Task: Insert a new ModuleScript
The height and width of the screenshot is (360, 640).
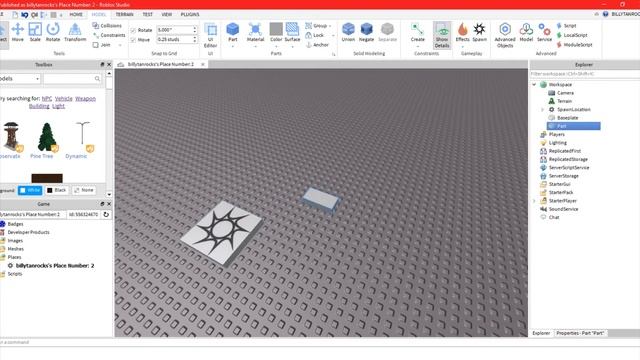Action: coord(574,45)
